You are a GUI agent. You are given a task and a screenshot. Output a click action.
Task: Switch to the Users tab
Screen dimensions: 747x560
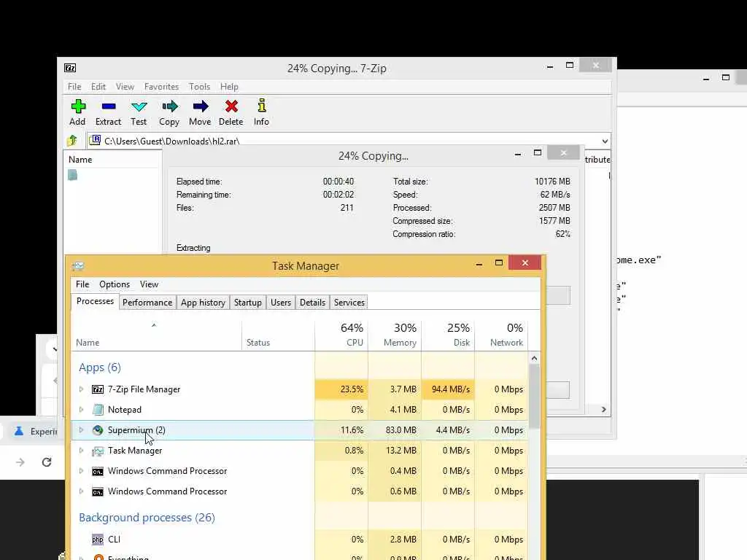pos(281,303)
